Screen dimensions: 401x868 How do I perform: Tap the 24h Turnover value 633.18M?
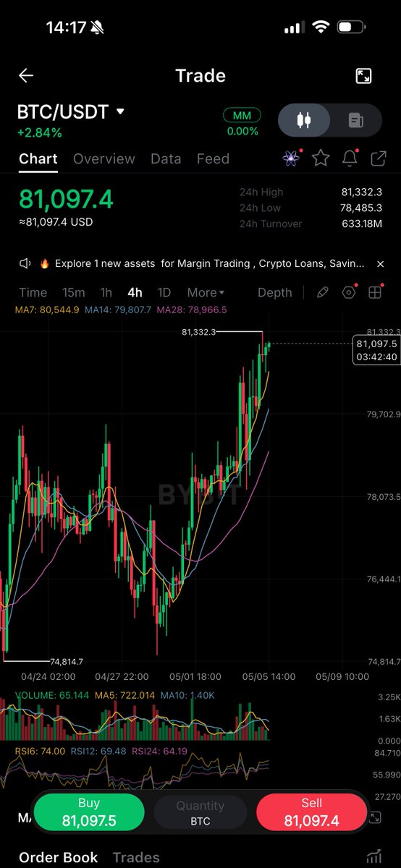[x=362, y=224]
